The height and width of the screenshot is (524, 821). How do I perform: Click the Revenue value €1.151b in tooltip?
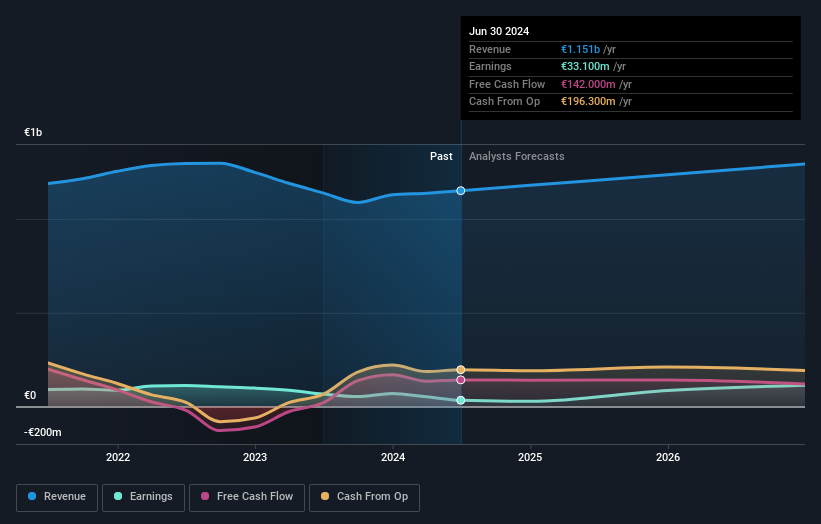580,49
